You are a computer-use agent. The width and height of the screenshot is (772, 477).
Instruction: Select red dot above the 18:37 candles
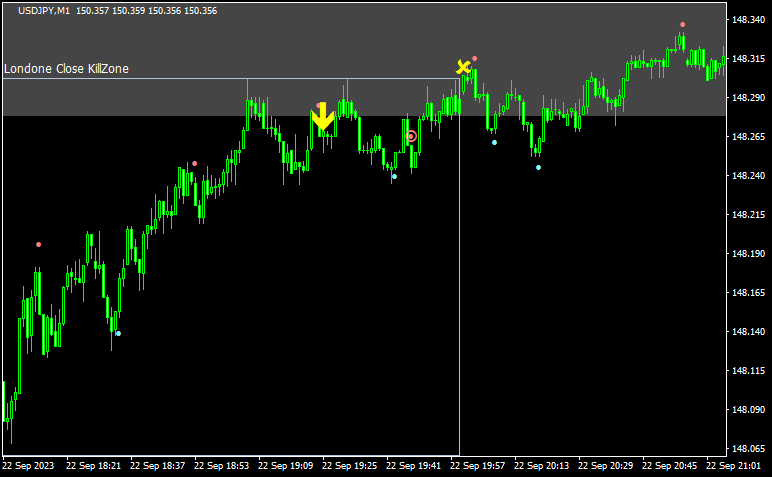pos(194,163)
